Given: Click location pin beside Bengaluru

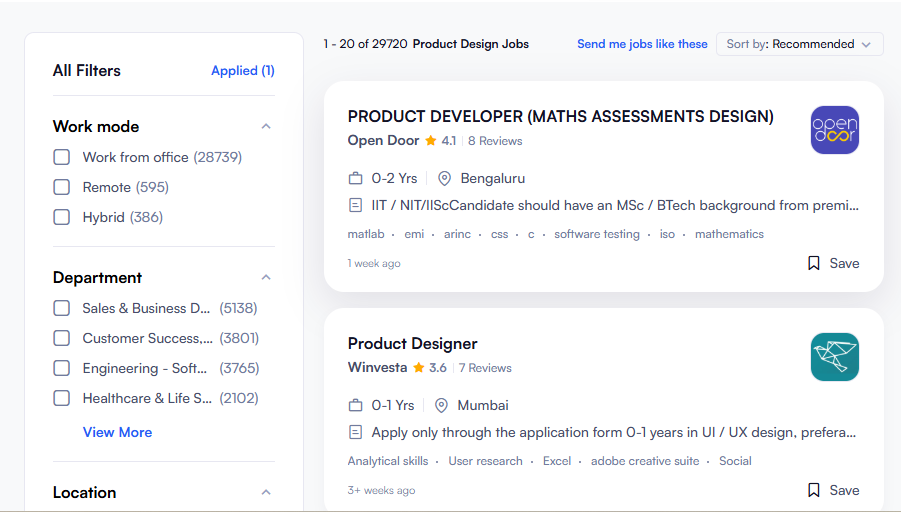Looking at the screenshot, I should click(x=444, y=179).
